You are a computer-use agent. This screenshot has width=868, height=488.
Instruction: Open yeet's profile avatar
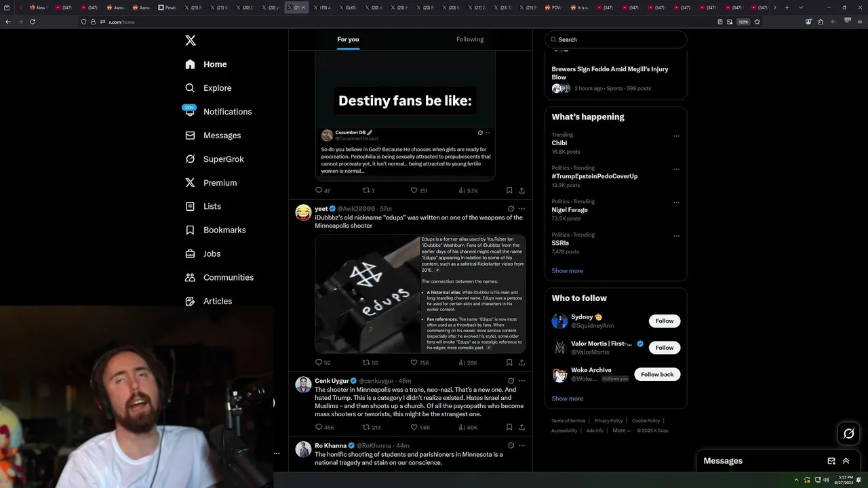click(x=303, y=213)
